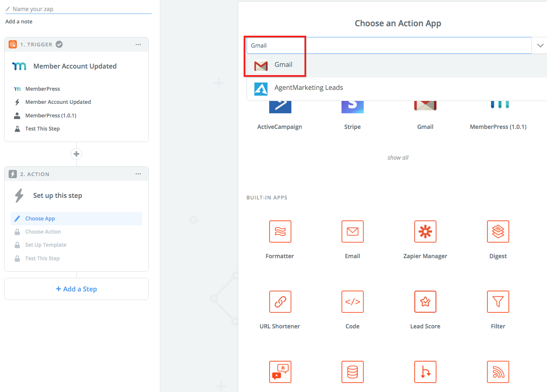Click the 2. ACTION header label
This screenshot has width=547, height=392.
tap(35, 174)
